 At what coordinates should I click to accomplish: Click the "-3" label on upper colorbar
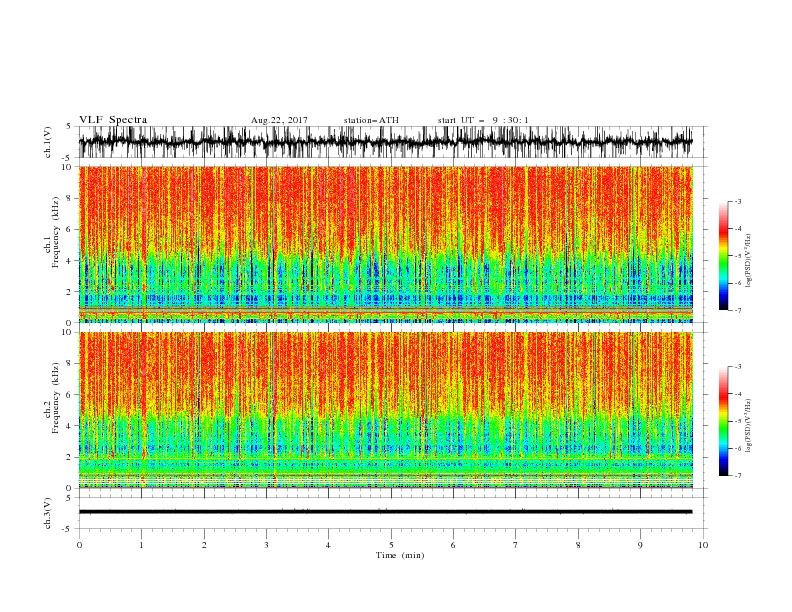tap(737, 201)
